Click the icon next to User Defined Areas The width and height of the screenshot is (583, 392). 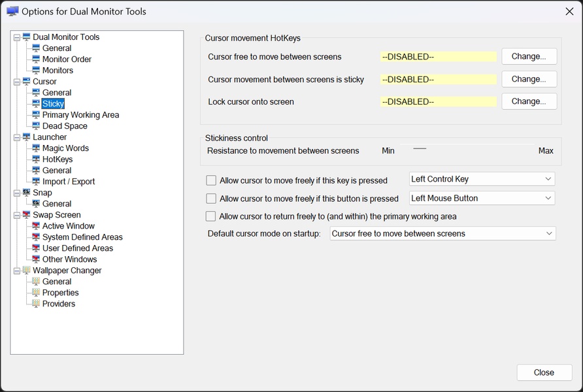click(36, 248)
